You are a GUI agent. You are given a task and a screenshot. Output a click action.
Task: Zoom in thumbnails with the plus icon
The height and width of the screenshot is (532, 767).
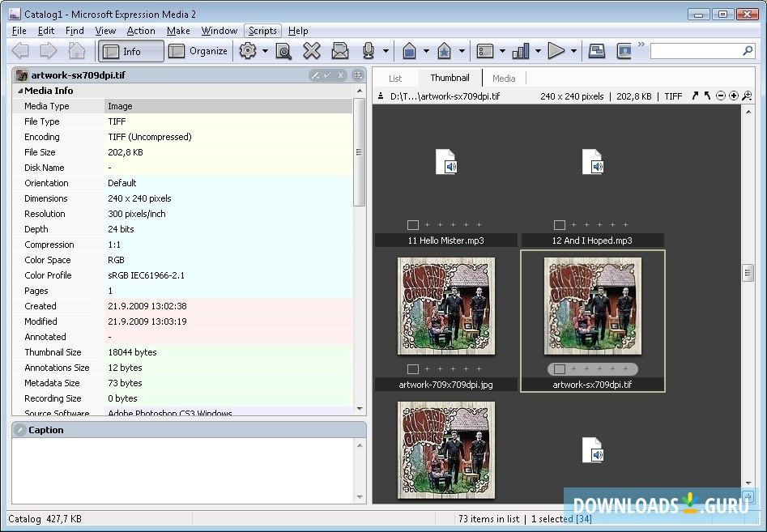coord(734,96)
